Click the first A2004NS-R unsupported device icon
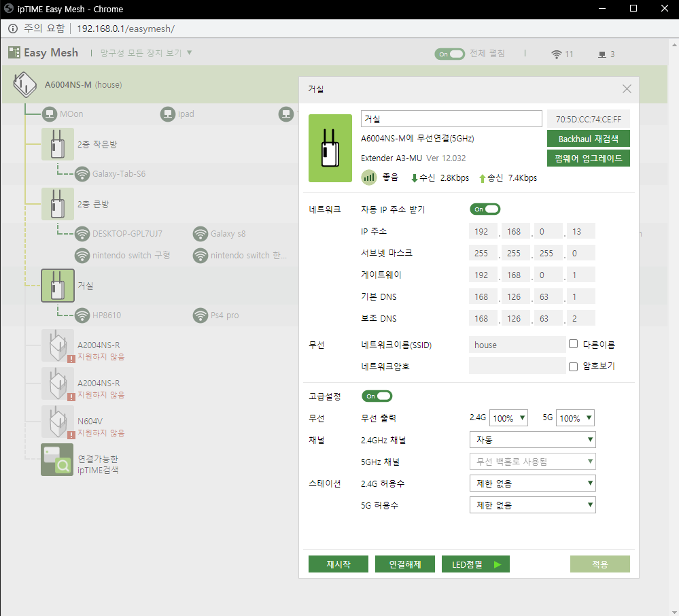Image resolution: width=679 pixels, height=616 pixels. tap(58, 345)
